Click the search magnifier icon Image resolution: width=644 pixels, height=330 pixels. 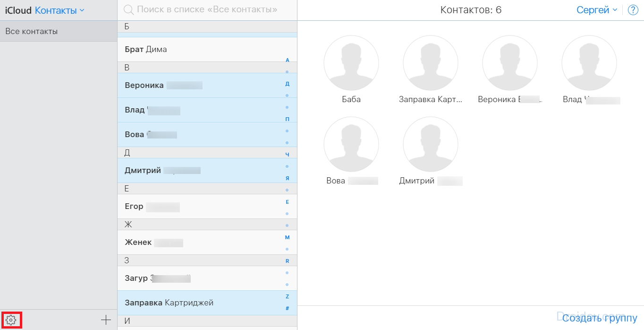point(127,9)
